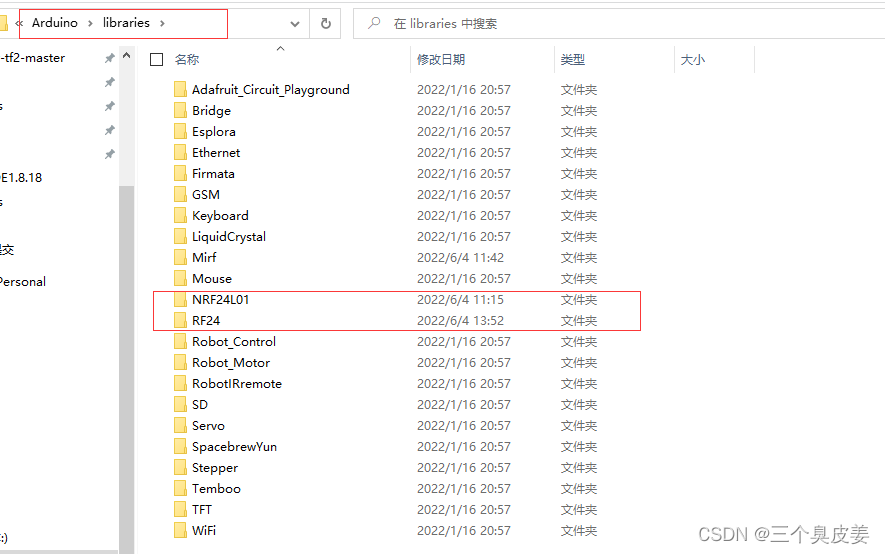Click the 2022/6/4 11:42 date cell
885x554 pixels.
click(461, 257)
